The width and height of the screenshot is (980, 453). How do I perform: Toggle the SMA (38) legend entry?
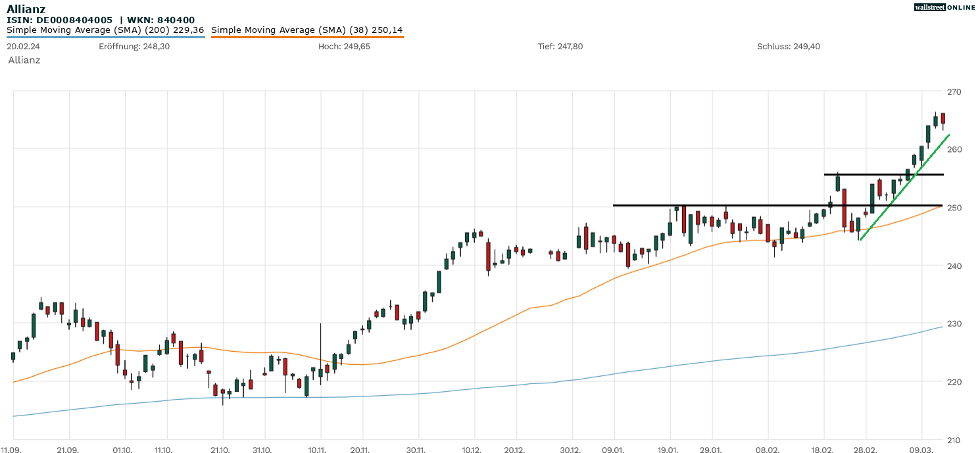coord(306,30)
